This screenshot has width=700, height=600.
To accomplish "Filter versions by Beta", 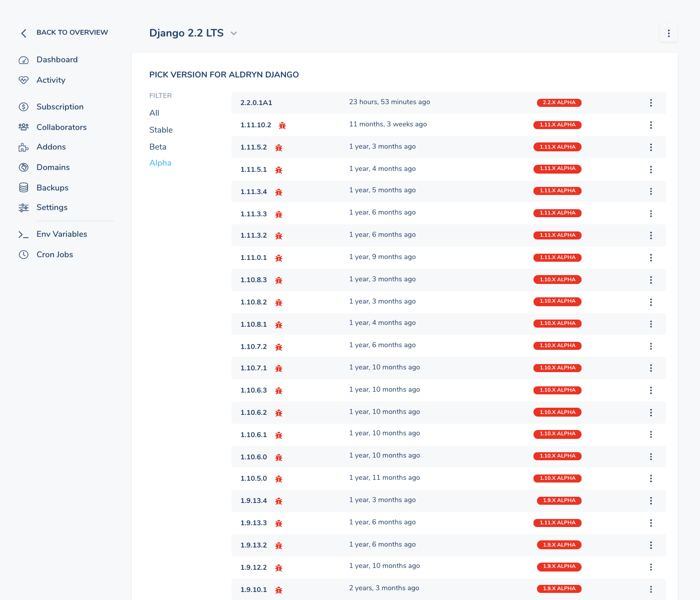I will tap(158, 147).
